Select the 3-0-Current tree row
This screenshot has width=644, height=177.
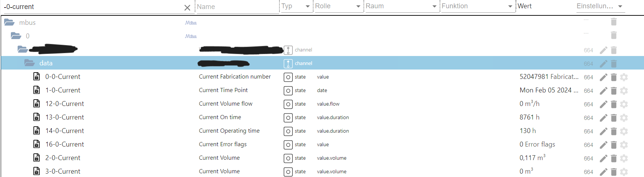point(322,171)
